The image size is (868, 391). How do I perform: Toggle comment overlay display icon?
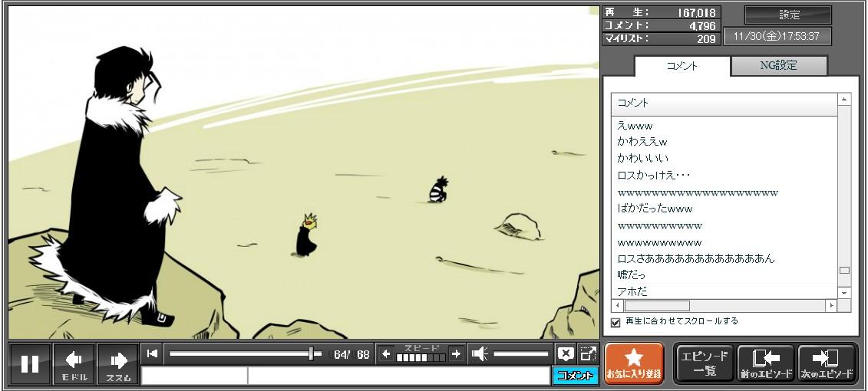[x=566, y=353]
